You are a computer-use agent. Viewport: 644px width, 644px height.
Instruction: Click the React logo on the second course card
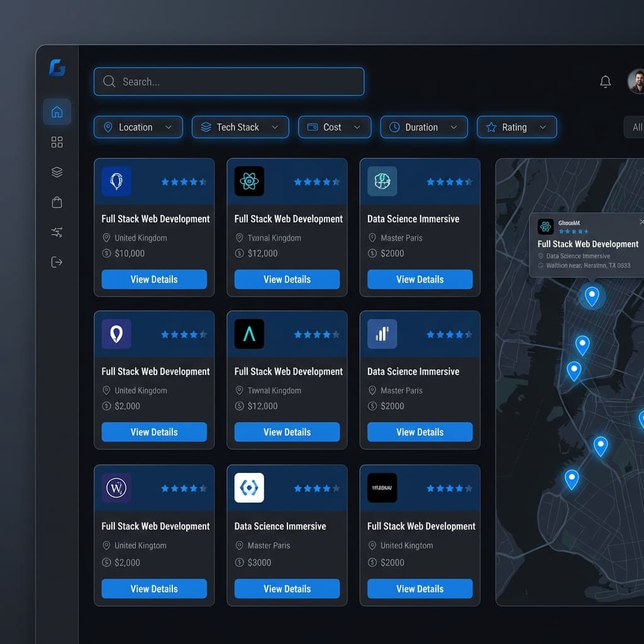click(249, 181)
